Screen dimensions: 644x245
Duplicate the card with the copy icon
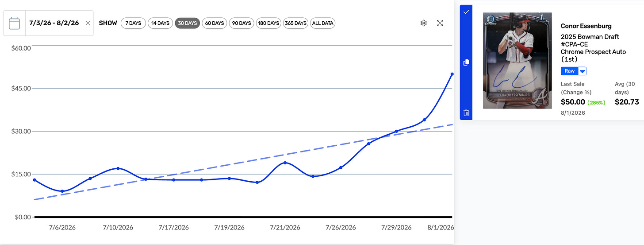(x=466, y=62)
